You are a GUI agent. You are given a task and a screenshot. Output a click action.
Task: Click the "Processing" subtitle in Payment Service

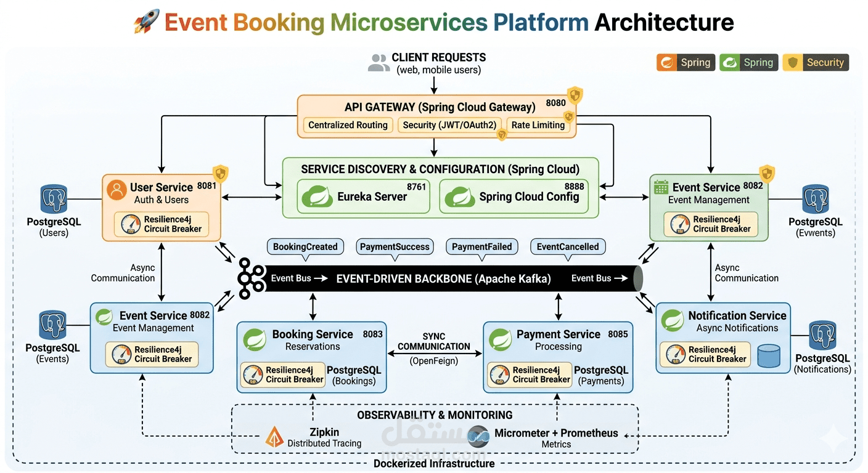pyautogui.click(x=558, y=347)
